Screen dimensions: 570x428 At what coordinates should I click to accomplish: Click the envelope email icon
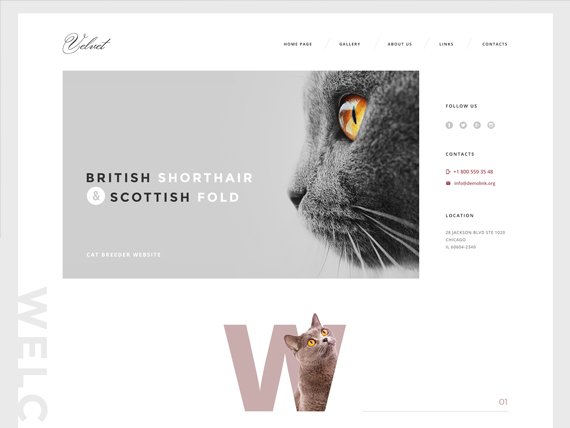point(448,183)
